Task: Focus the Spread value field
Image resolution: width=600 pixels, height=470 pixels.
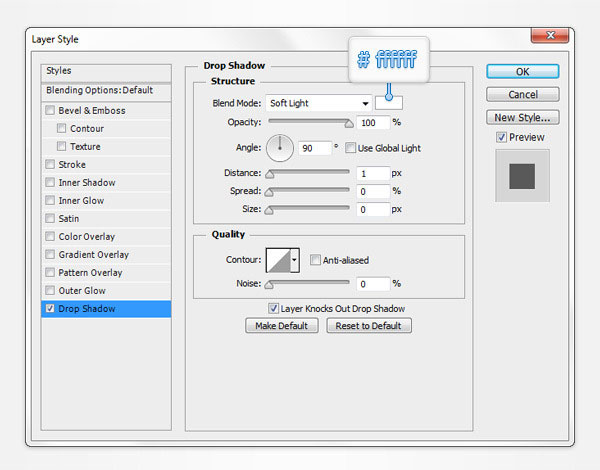Action: [x=373, y=191]
